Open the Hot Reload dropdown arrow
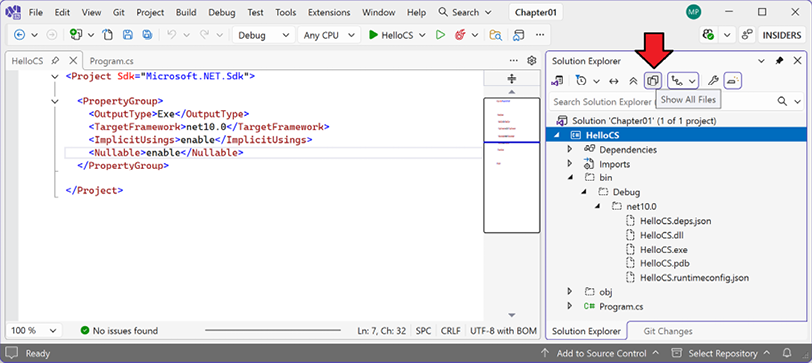 (x=474, y=35)
